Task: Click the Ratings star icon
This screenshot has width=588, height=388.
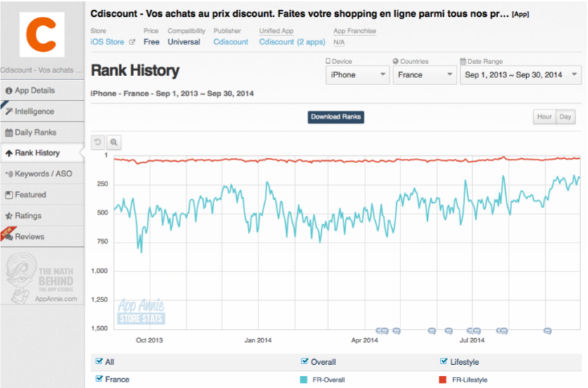Action: tap(8, 216)
